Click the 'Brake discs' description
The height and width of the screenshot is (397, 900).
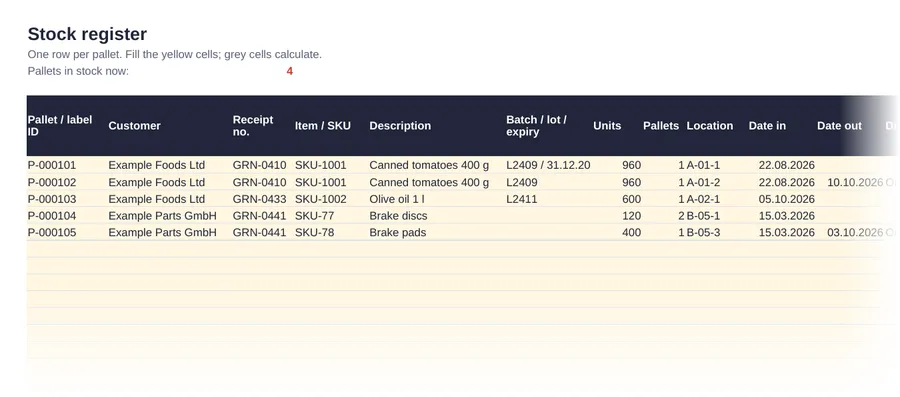[398, 216]
